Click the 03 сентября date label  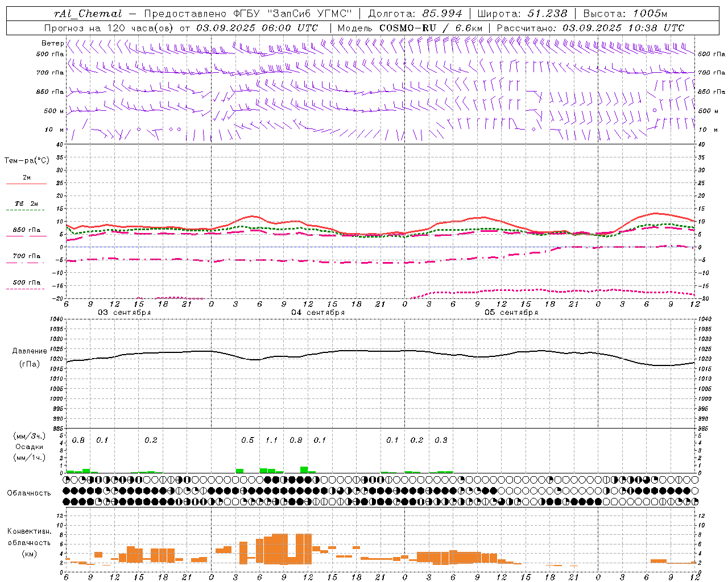tap(124, 313)
